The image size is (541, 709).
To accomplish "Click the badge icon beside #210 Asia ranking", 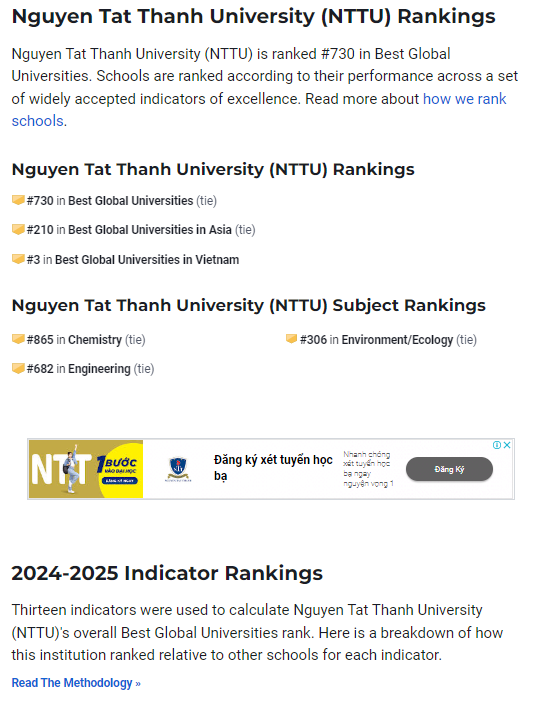I will tap(18, 229).
